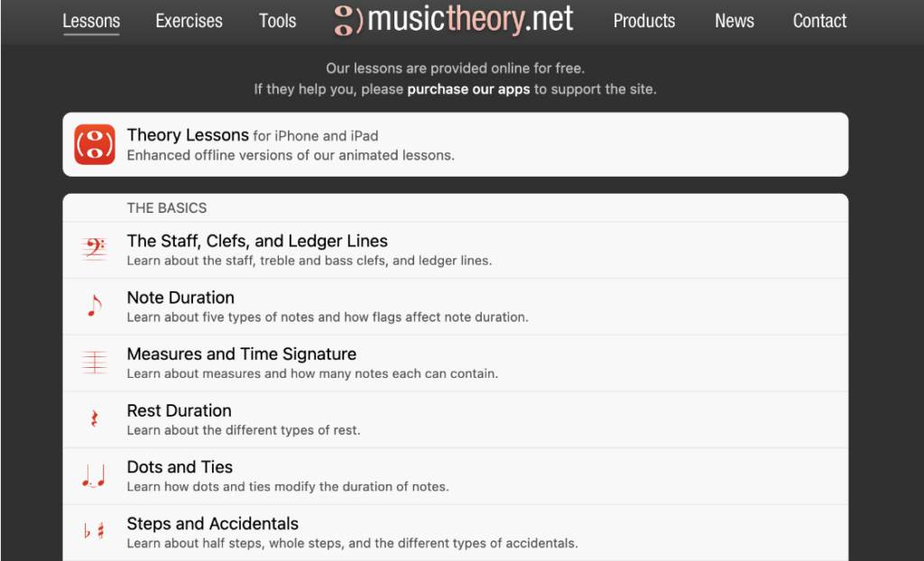Follow the 'purchase our apps' link

coord(468,89)
